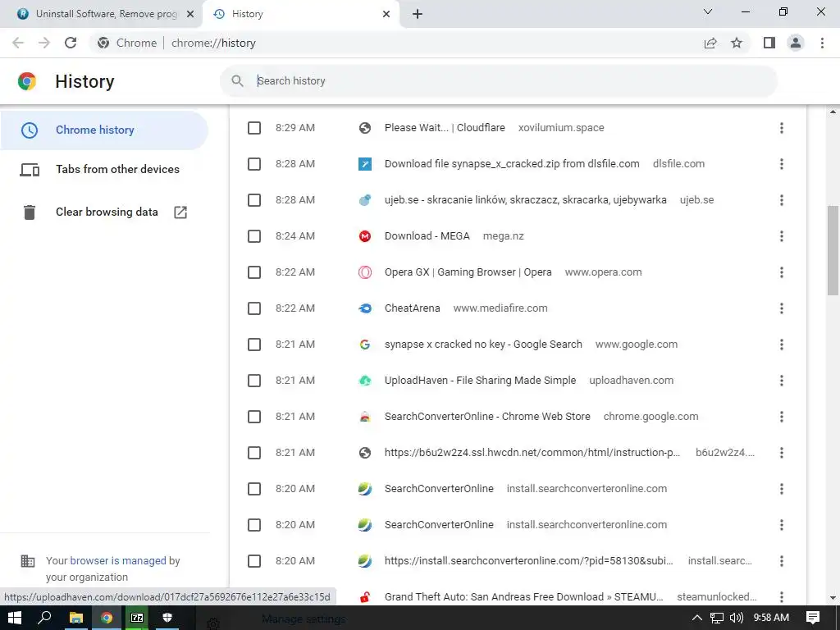Switch to the Uninstall Software tab
Screen dimensions: 840x630
point(101,14)
